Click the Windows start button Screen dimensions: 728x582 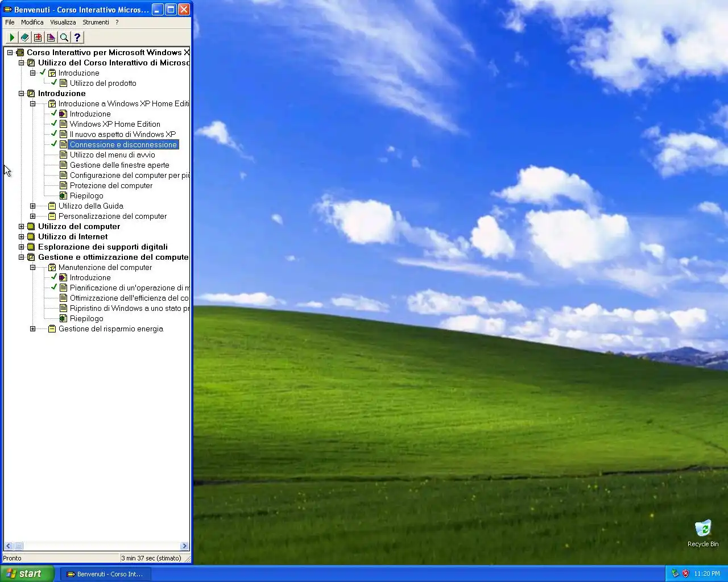click(27, 573)
